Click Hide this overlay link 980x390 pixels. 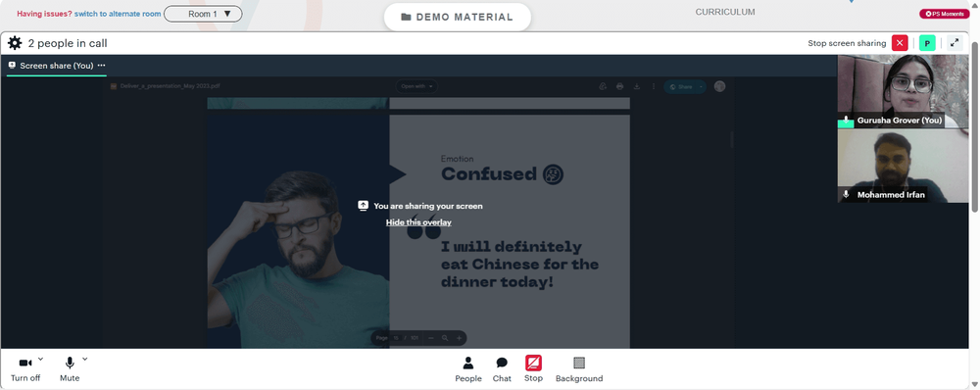click(x=418, y=222)
